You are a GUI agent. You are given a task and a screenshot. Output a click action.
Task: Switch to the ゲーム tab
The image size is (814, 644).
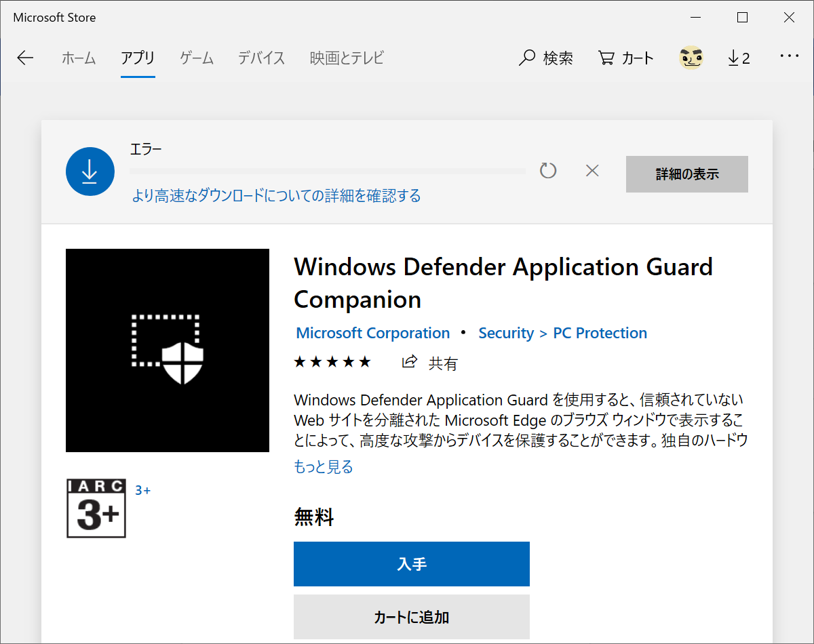point(197,58)
